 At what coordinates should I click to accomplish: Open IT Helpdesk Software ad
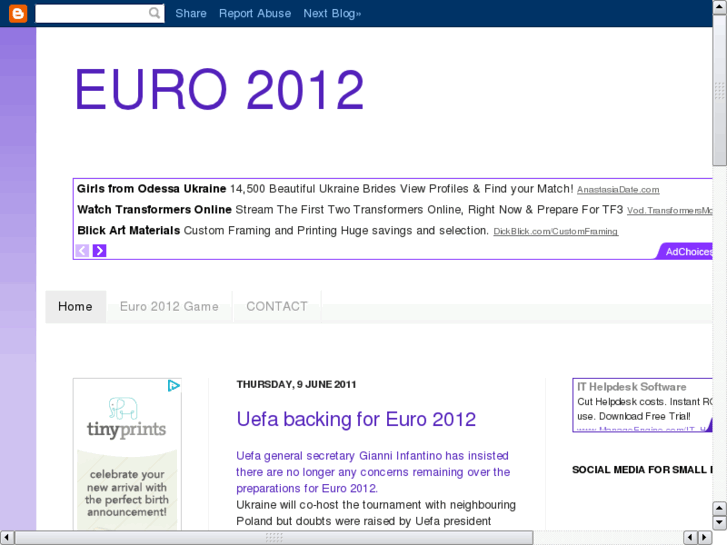(631, 387)
